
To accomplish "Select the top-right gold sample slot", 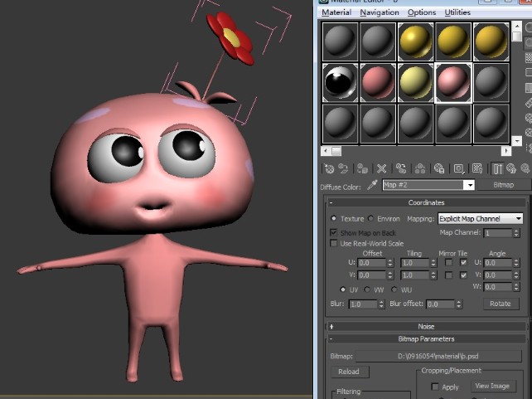I will tap(491, 41).
